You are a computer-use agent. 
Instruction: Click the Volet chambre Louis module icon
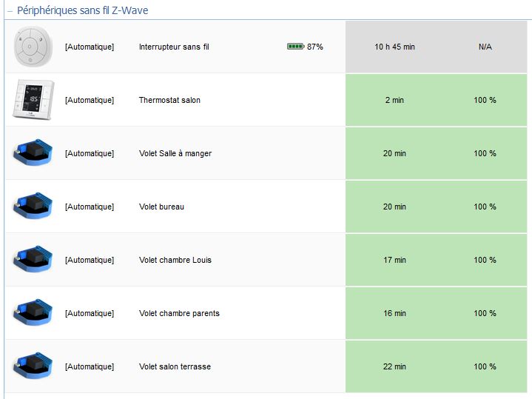click(33, 259)
